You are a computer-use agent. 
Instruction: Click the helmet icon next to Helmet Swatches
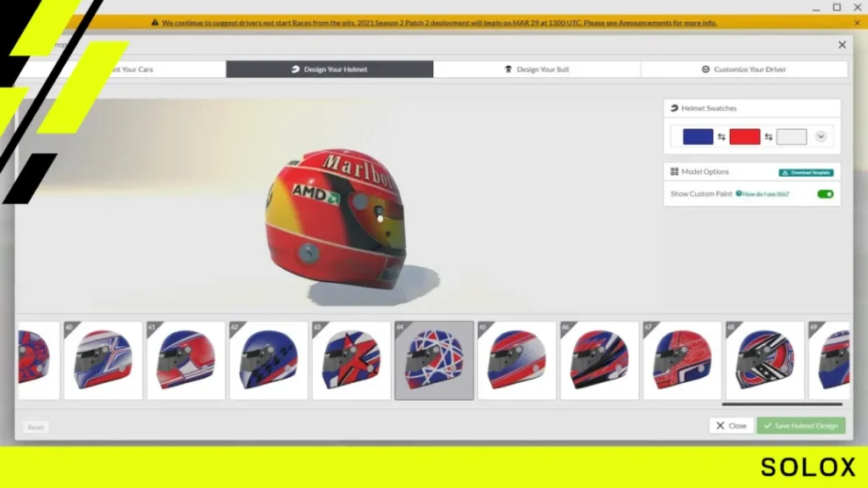pyautogui.click(x=674, y=108)
